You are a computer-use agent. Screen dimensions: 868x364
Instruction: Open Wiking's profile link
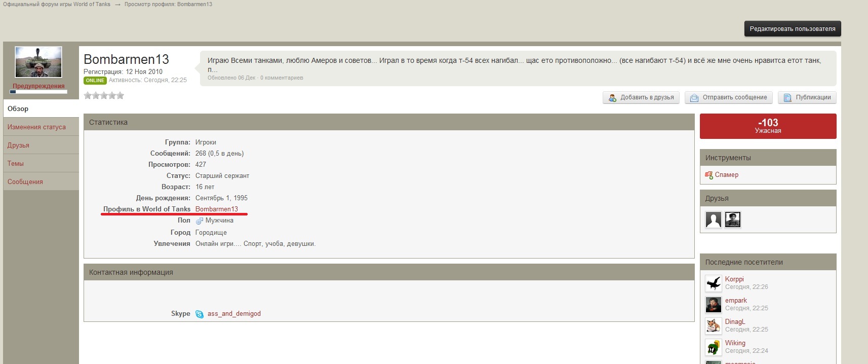point(735,343)
